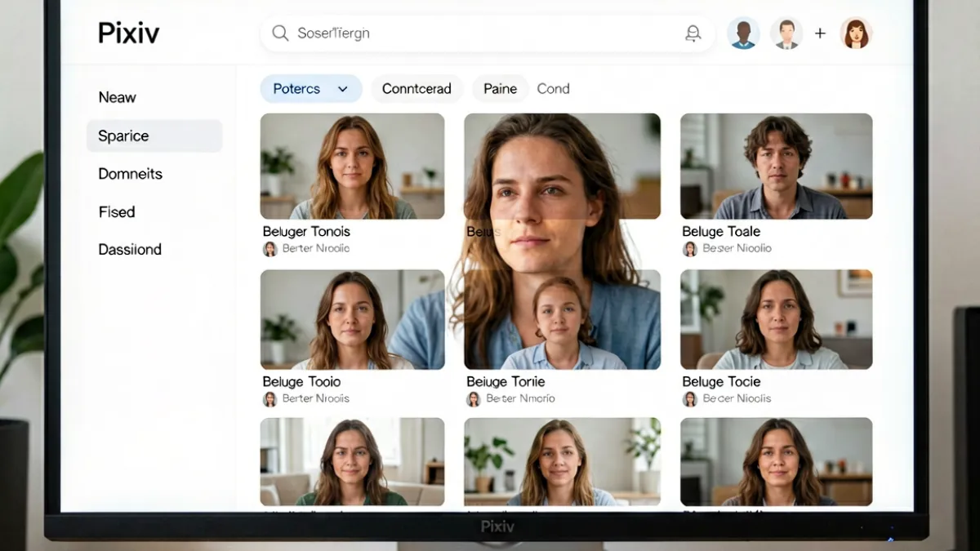Open the thumbnail for Beluge Tocie

click(776, 320)
